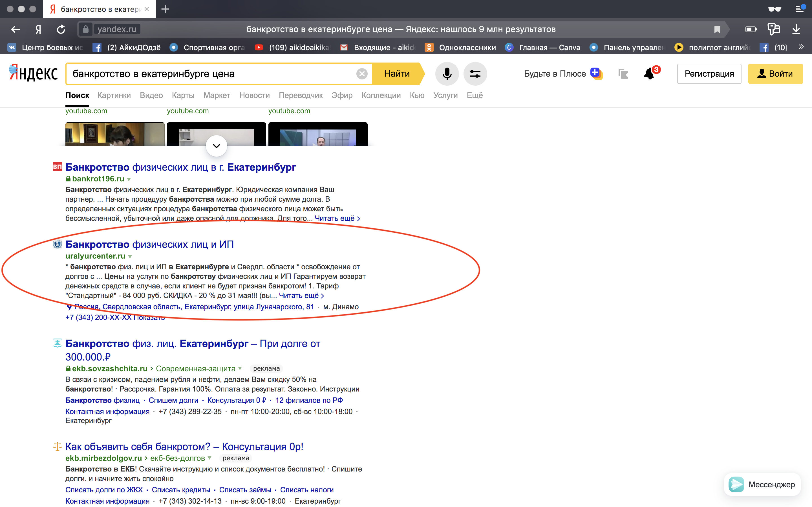The height and width of the screenshot is (507, 812).
Task: Click inside the Yandex search field
Action: [x=211, y=74]
